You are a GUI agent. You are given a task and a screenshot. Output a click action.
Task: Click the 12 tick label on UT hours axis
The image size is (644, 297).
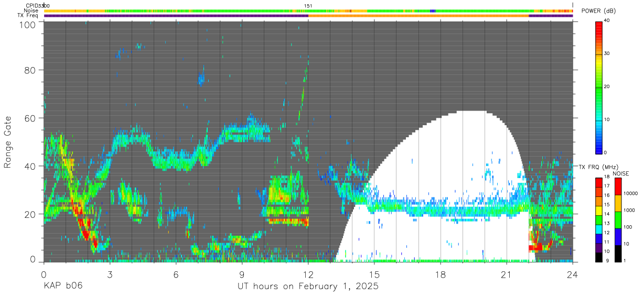[308, 274]
